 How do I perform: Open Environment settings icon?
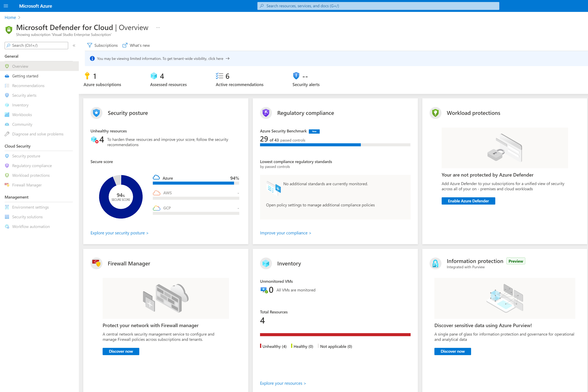coord(7,207)
